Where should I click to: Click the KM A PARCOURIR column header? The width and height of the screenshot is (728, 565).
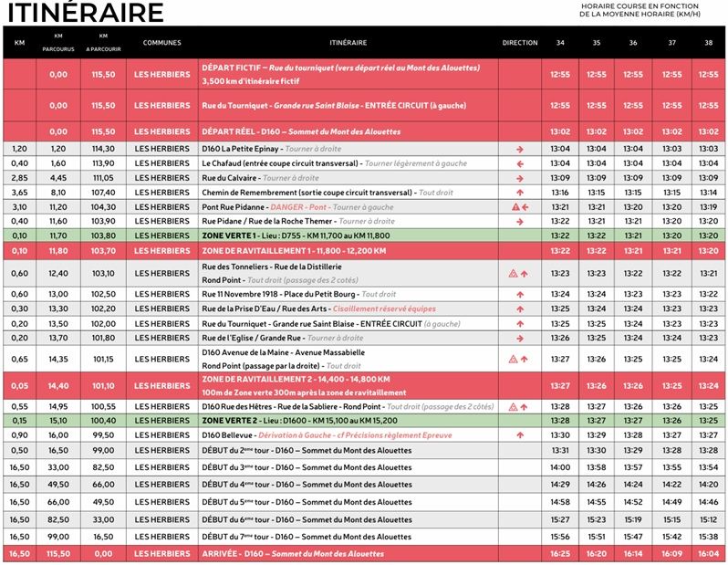103,42
